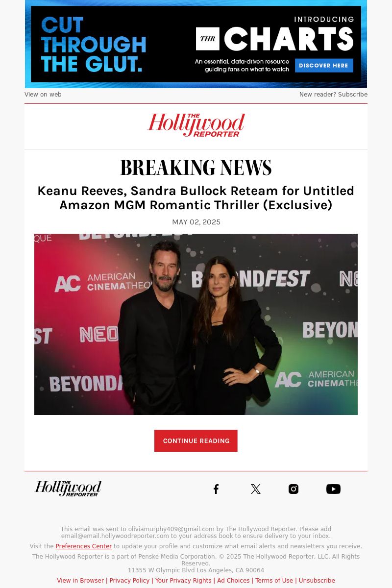Viewport: 392px width, 588px height.
Task: Click the Continue Reading button
Action: (x=196, y=441)
